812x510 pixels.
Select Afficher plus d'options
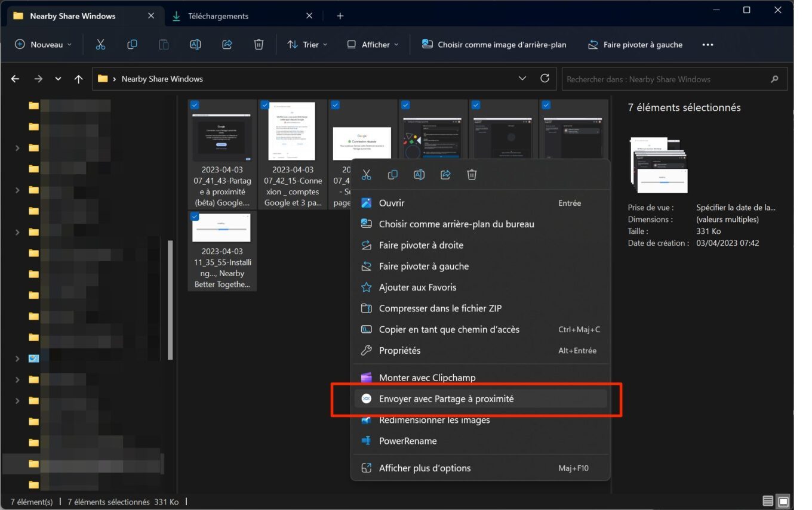[480, 468]
